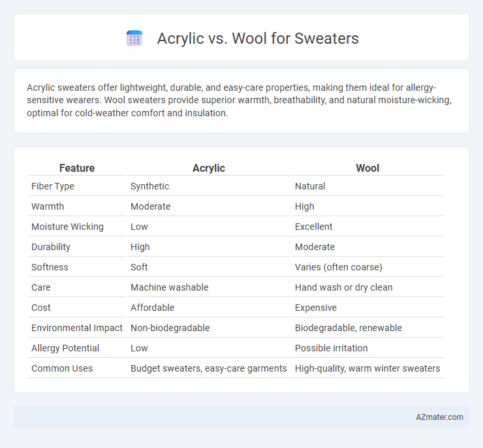Select 'Low' in the Allergy Potential row
This screenshot has width=483, height=448.
coord(139,348)
